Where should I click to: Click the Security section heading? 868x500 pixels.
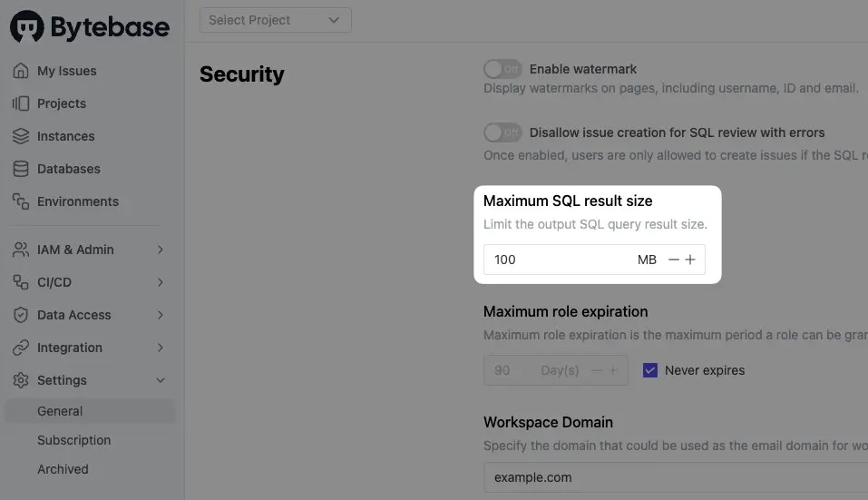point(242,74)
